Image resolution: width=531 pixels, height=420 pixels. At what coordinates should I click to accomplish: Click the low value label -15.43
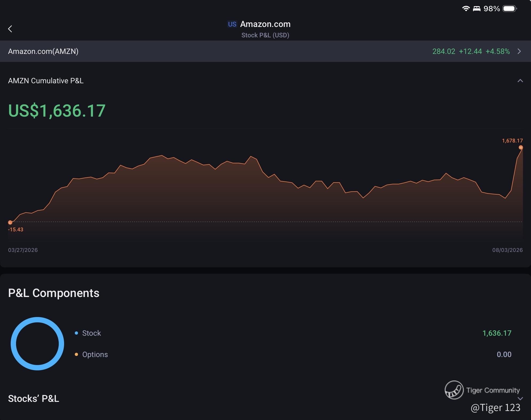click(x=15, y=229)
